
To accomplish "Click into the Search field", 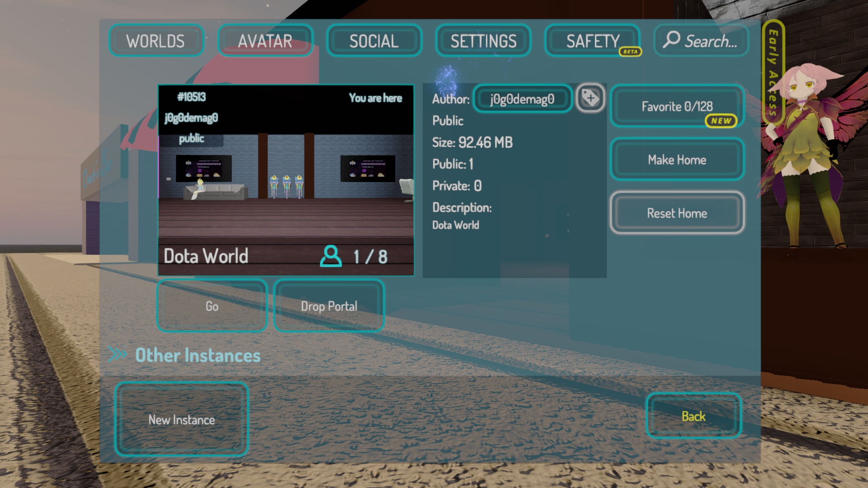I will 711,41.
